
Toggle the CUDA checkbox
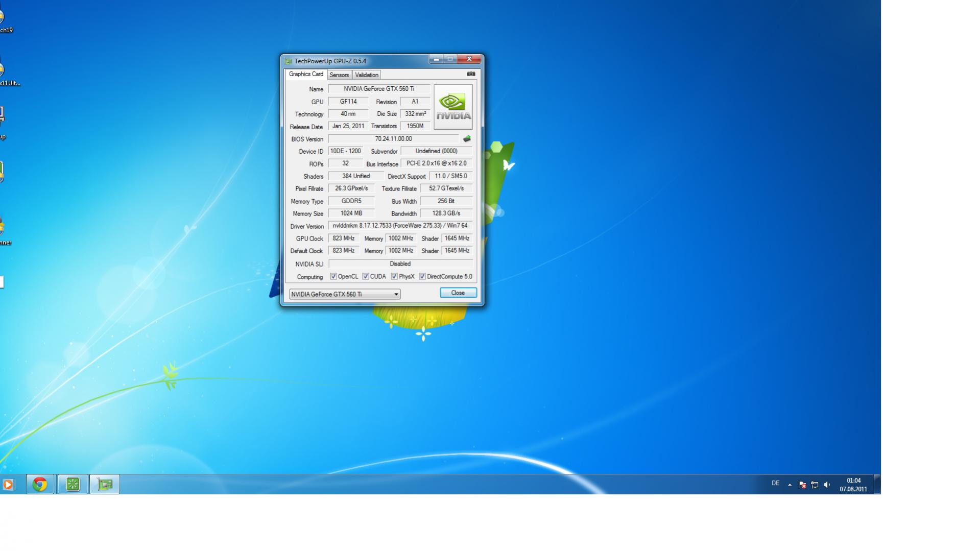pyautogui.click(x=366, y=276)
